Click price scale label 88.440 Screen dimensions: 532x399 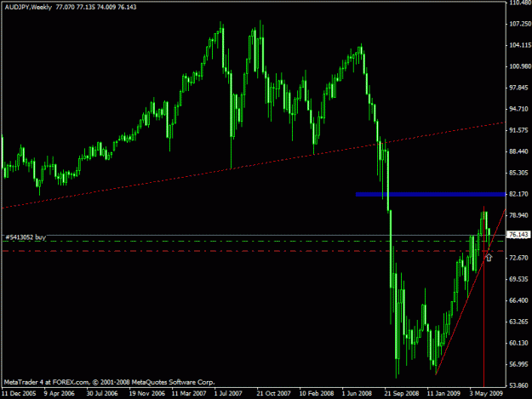518,151
